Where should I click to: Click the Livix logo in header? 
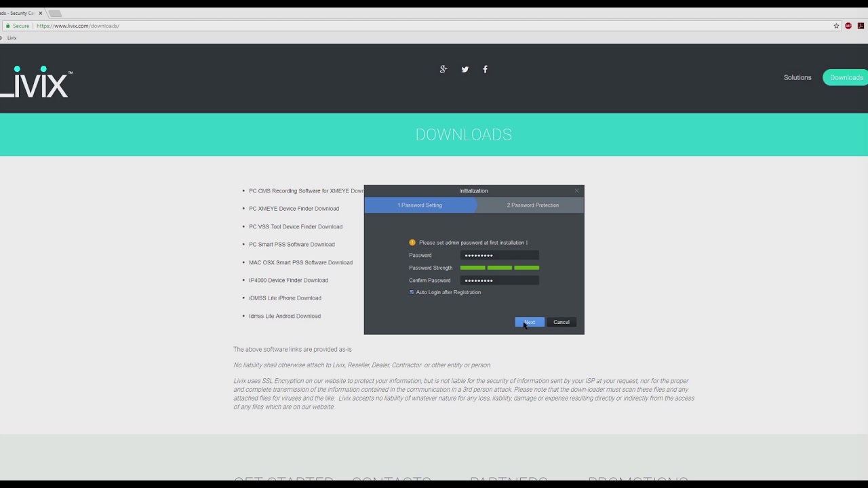coord(36,82)
